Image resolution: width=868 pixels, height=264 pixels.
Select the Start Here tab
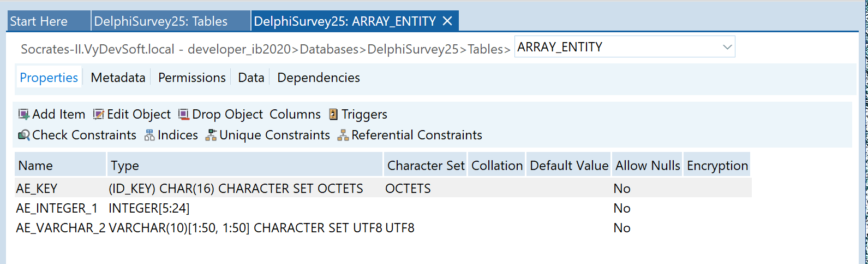pyautogui.click(x=39, y=21)
